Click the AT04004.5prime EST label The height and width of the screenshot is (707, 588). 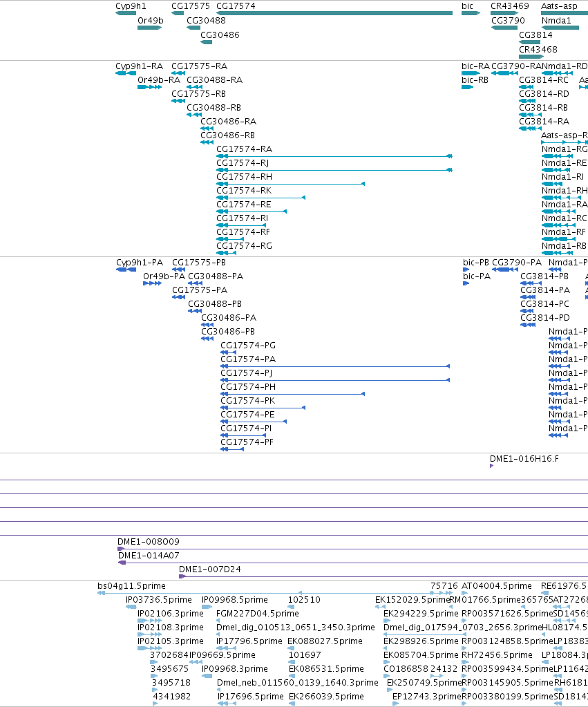click(497, 586)
